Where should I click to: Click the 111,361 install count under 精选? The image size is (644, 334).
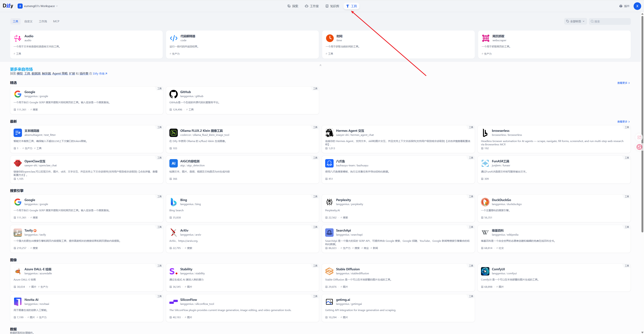[x=21, y=109]
